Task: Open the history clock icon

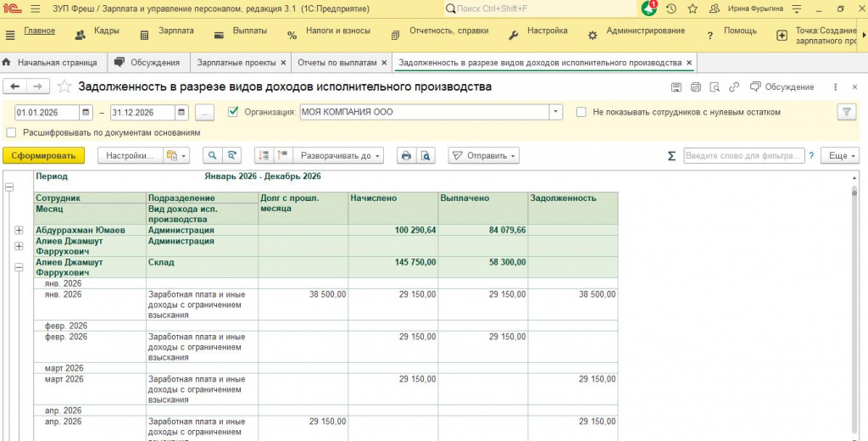Action: click(671, 8)
